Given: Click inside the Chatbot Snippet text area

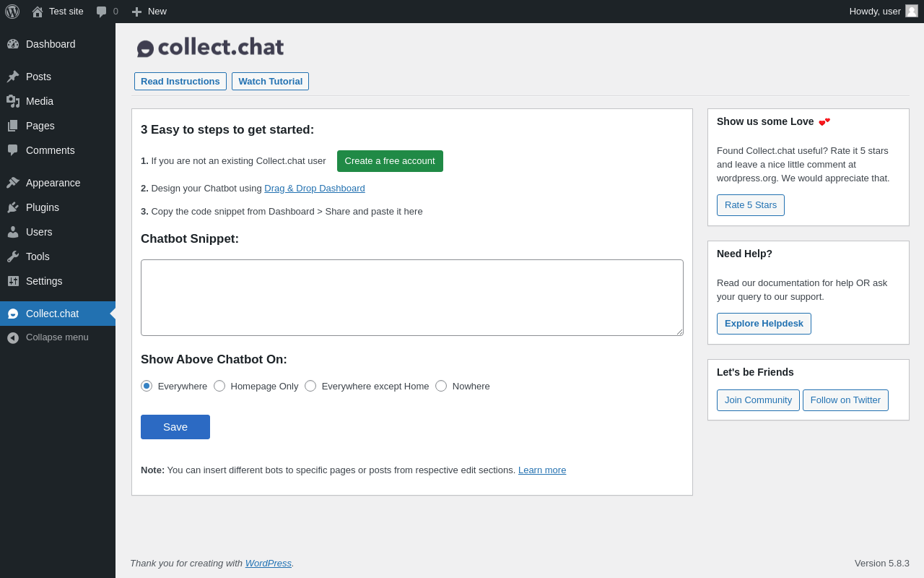Looking at the screenshot, I should (x=412, y=298).
